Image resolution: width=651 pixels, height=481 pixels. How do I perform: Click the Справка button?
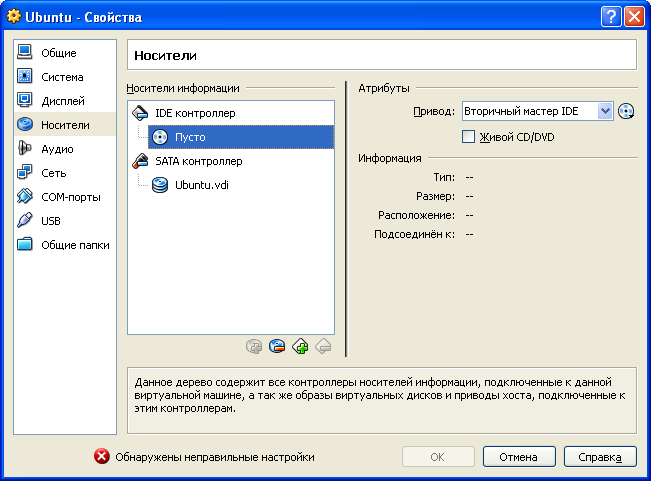pyautogui.click(x=600, y=457)
